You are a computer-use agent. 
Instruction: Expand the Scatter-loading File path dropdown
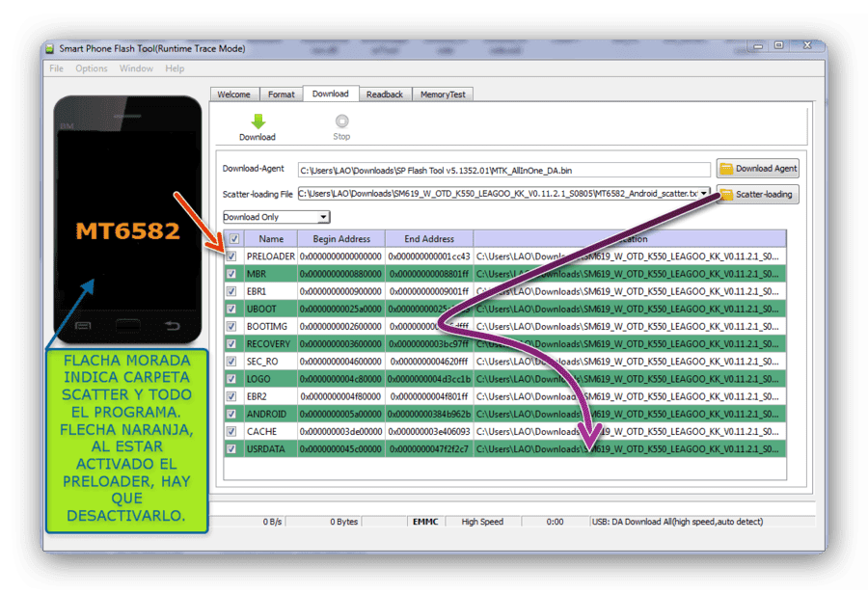pyautogui.click(x=704, y=194)
